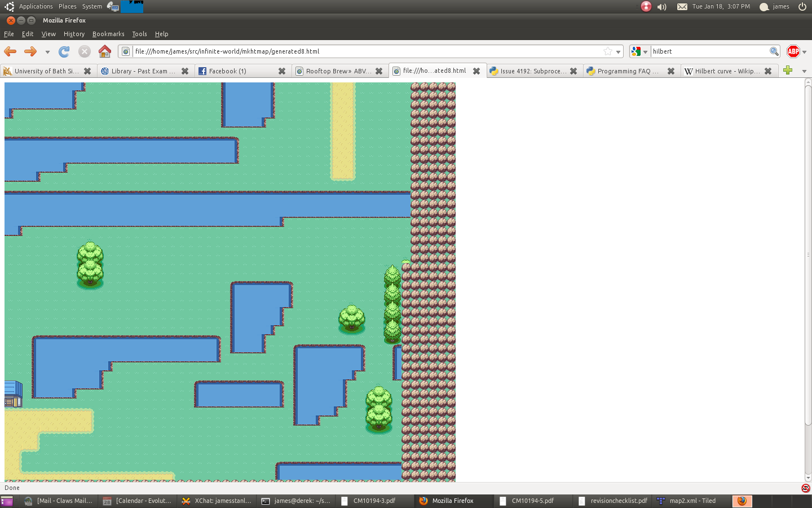Open the Applications menu in top panel
The height and width of the screenshot is (508, 812).
(36, 7)
